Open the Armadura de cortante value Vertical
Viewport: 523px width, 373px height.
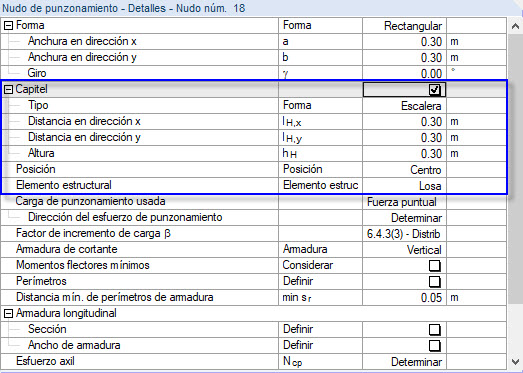pos(405,250)
